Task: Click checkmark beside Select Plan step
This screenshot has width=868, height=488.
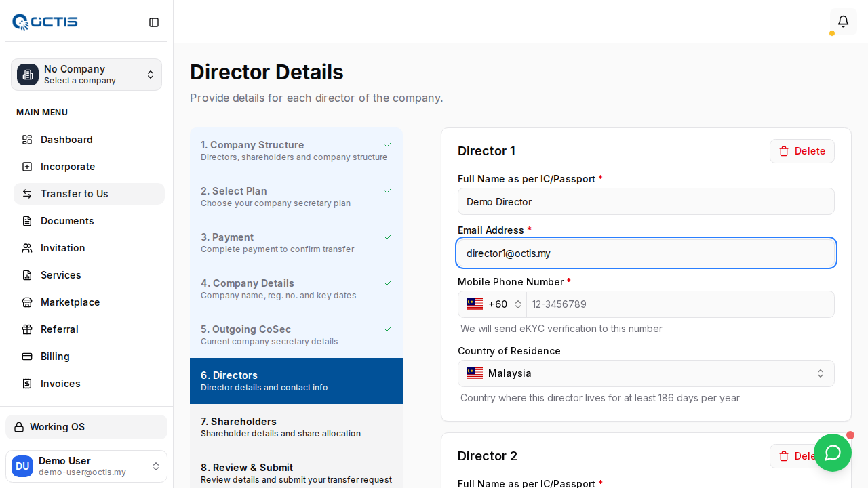Action: [x=388, y=191]
